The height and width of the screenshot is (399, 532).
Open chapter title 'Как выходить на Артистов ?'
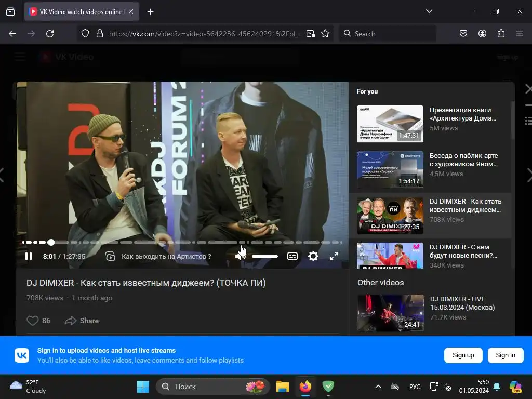[166, 257]
